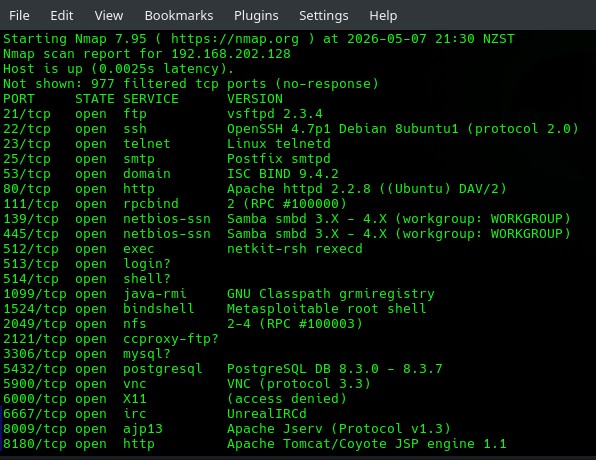The width and height of the screenshot is (596, 460).
Task: Click the 'bindshell' service name
Action: [159, 309]
